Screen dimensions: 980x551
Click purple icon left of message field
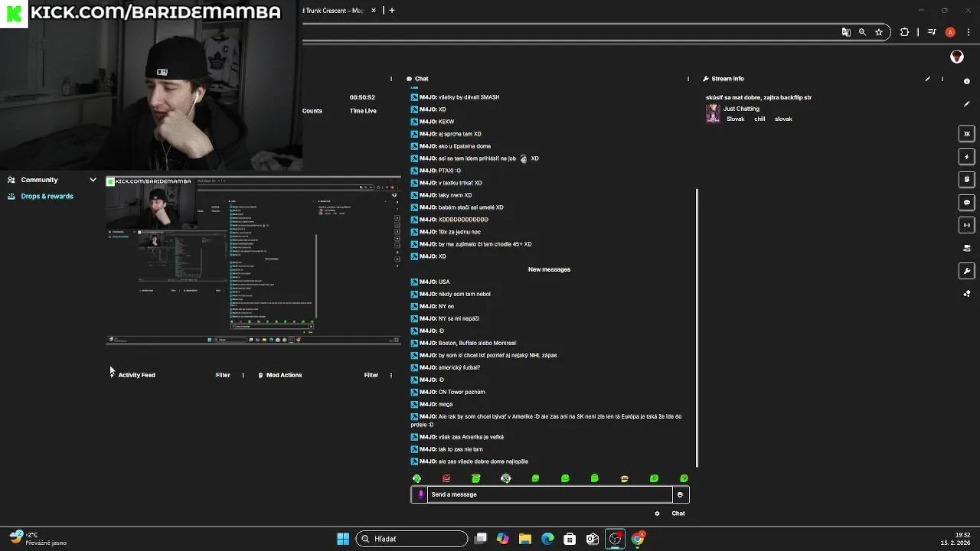tap(420, 494)
